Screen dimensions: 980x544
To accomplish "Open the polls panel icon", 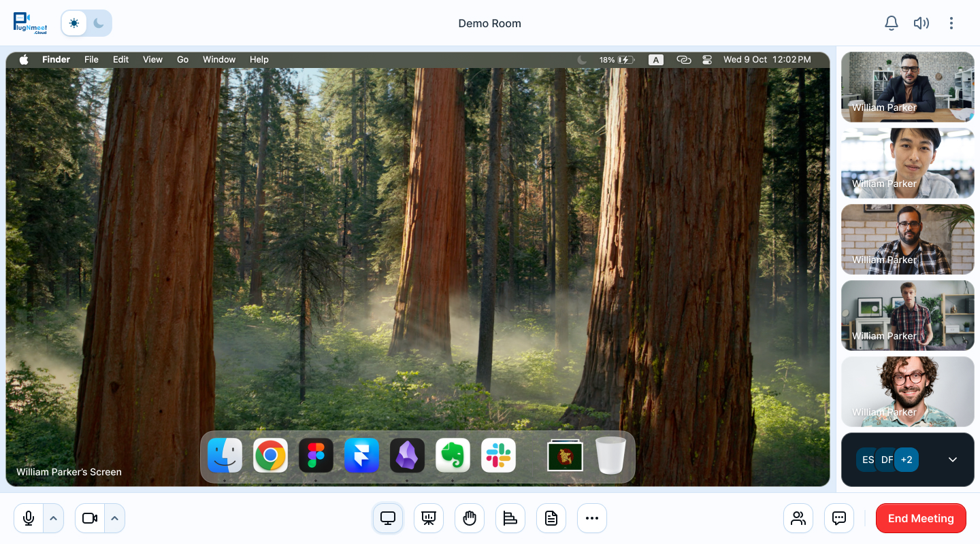I will coord(510,517).
